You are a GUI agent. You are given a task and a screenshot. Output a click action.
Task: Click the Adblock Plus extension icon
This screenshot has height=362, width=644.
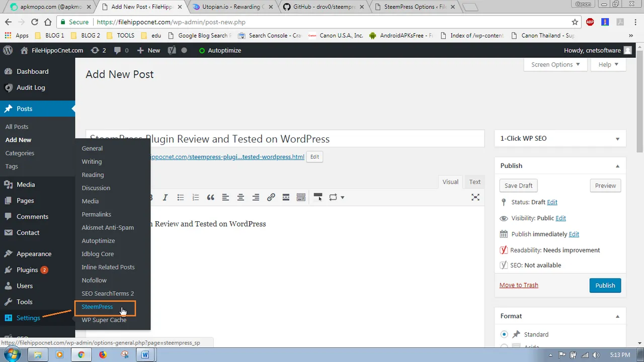point(590,22)
